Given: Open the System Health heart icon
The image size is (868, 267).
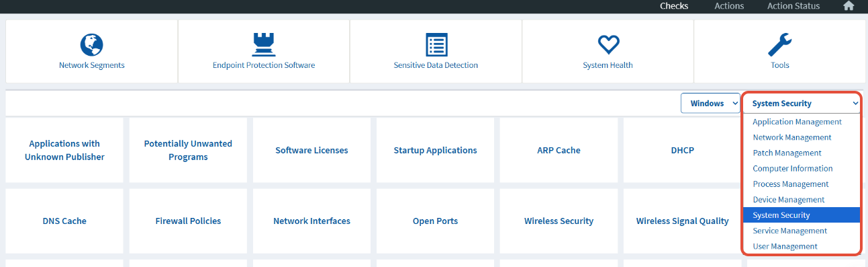Looking at the screenshot, I should [x=608, y=45].
